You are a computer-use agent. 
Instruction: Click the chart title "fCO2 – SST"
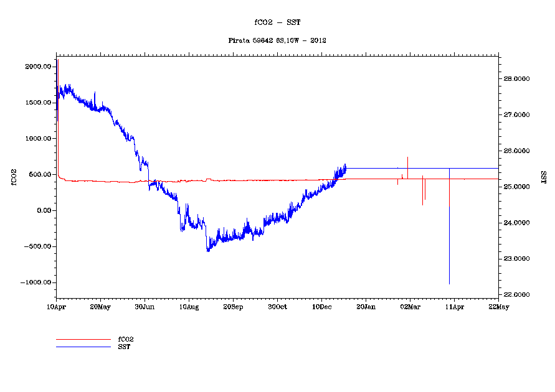click(277, 22)
